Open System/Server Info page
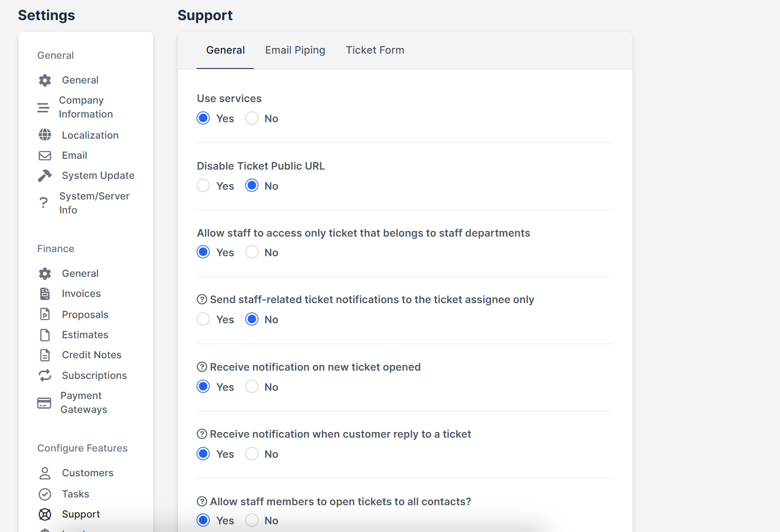The width and height of the screenshot is (780, 532). 94,203
